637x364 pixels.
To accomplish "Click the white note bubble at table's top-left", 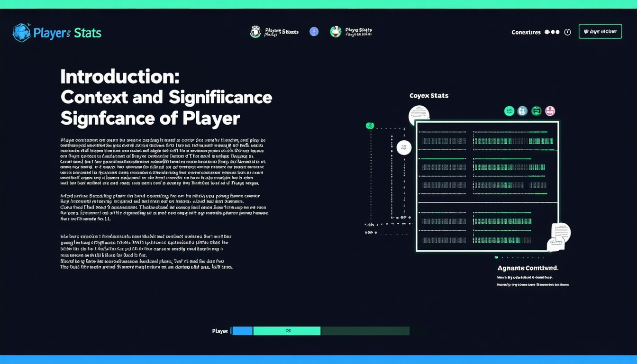I will pyautogui.click(x=419, y=115).
